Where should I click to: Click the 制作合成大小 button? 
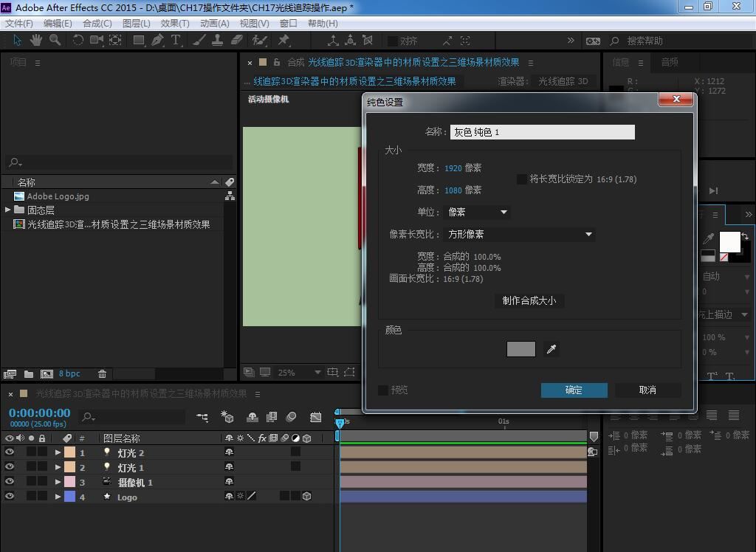[529, 300]
